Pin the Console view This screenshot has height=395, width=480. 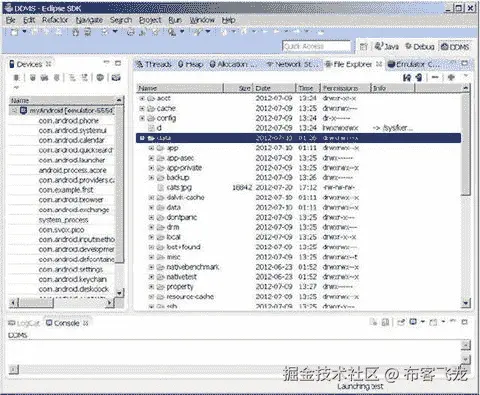click(x=401, y=322)
